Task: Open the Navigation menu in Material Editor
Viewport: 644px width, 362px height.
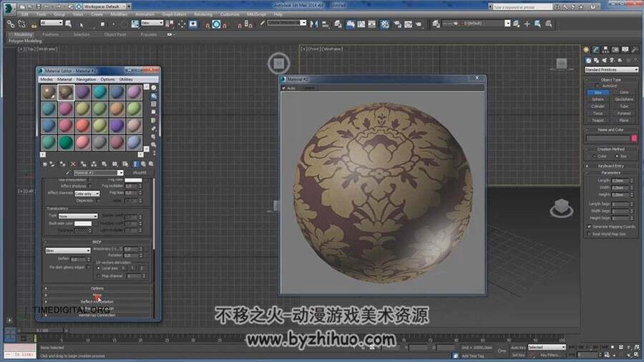Action: pos(86,79)
